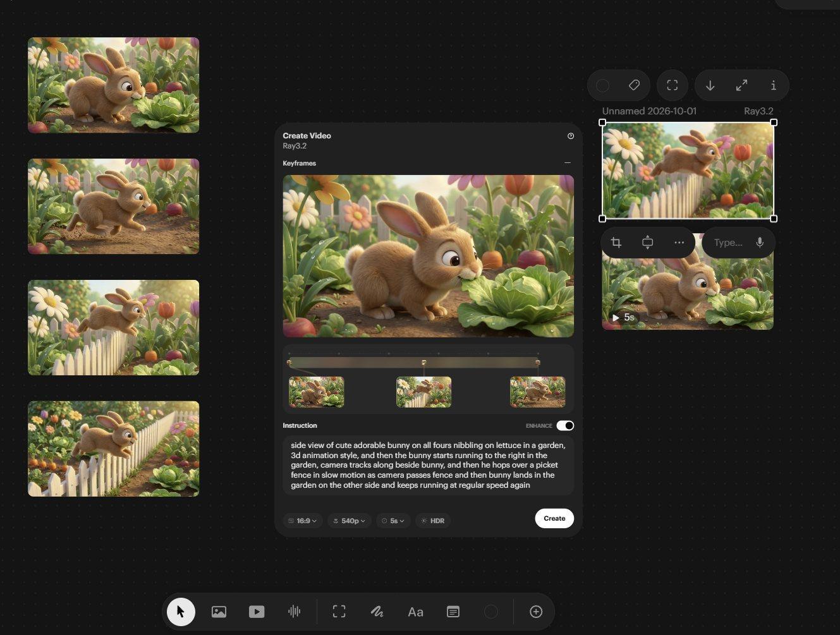Image resolution: width=840 pixels, height=635 pixels.
Task: Click the frame icon in top toolbar
Action: click(x=673, y=85)
